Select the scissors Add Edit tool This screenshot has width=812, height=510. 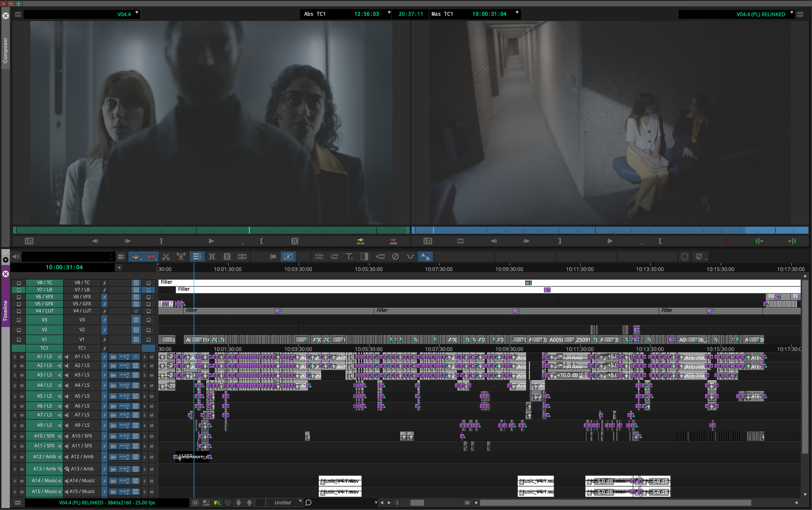point(166,257)
